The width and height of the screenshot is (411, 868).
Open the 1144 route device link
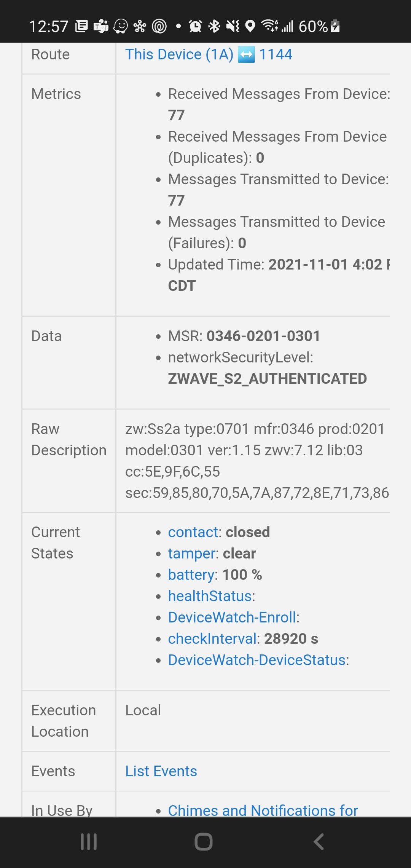276,54
